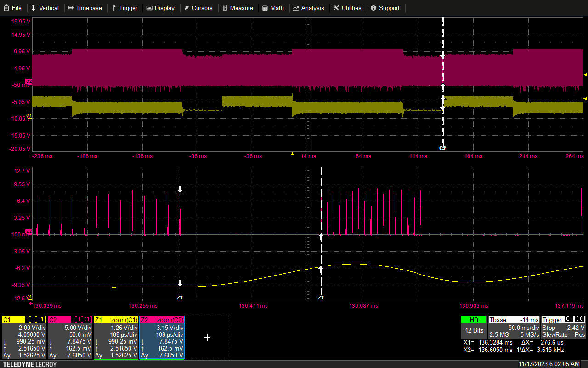Select the C2 channel descriptor box
588x368 pixels.
[70, 338]
